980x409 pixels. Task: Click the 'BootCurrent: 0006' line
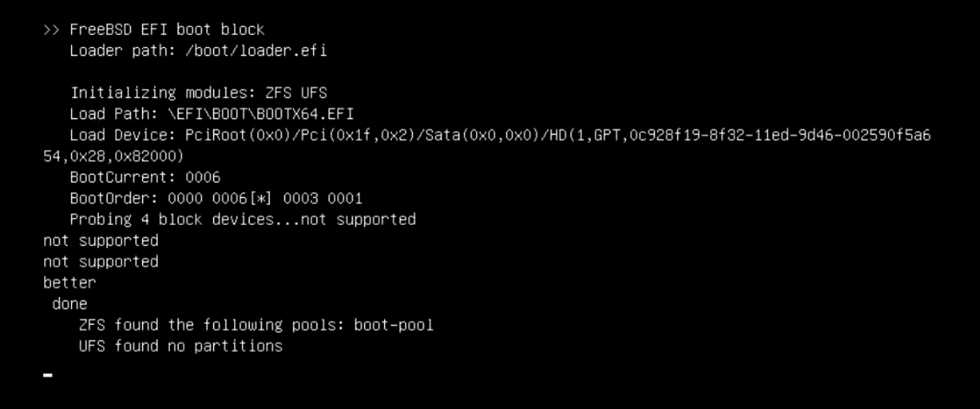pos(145,177)
